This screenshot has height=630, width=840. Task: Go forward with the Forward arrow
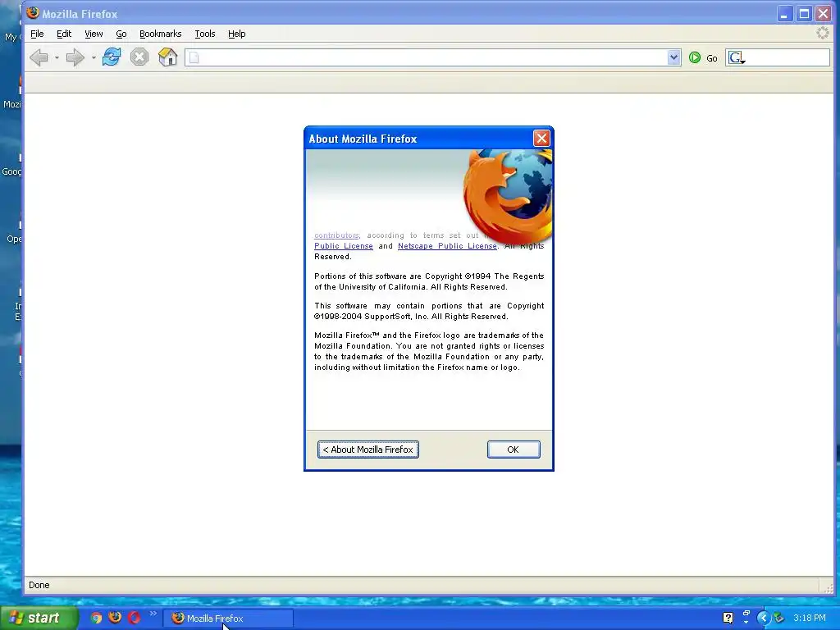point(75,57)
